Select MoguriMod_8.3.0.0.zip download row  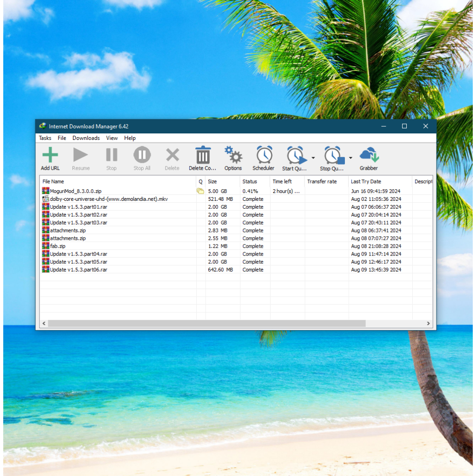pos(76,191)
